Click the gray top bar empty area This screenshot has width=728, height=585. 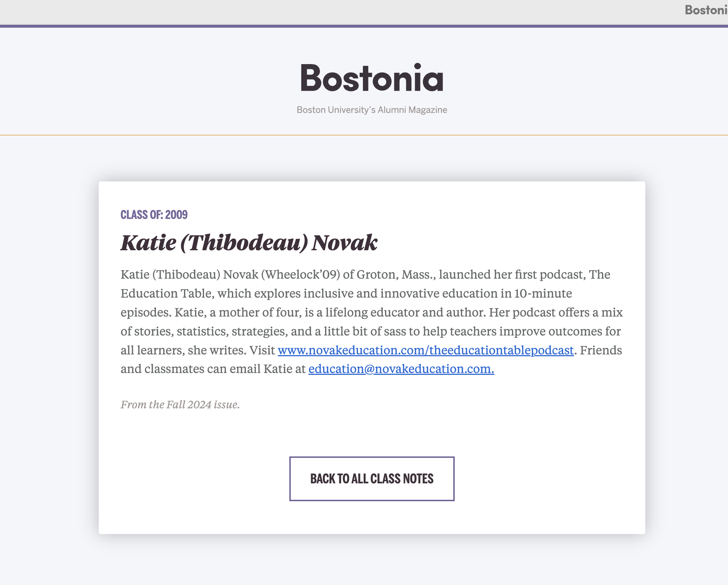click(x=328, y=12)
